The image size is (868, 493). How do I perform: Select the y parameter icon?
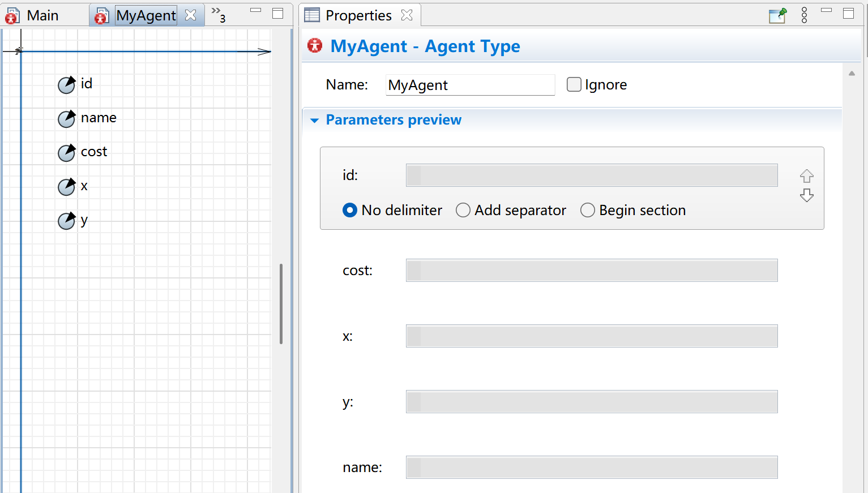(66, 221)
